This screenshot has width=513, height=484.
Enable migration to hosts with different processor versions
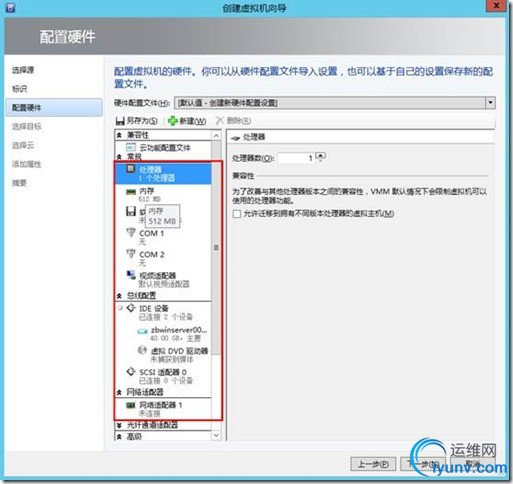coord(237,214)
